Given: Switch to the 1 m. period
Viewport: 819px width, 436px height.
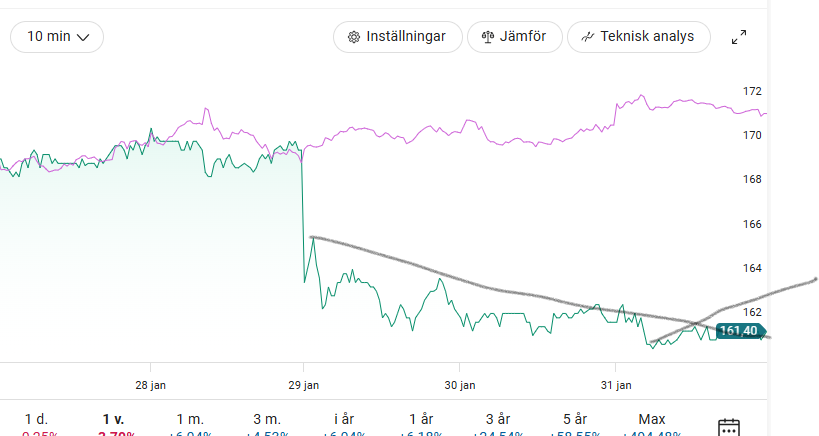Looking at the screenshot, I should click(190, 420).
